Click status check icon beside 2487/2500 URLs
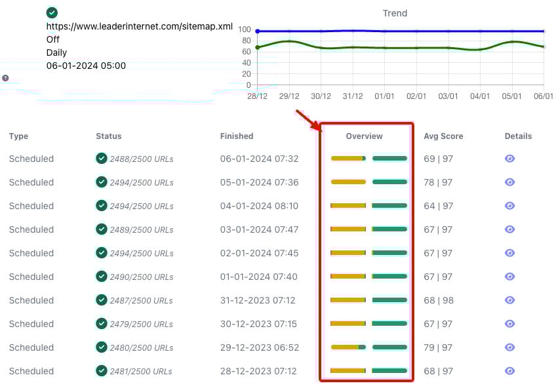556x392 pixels. point(102,300)
